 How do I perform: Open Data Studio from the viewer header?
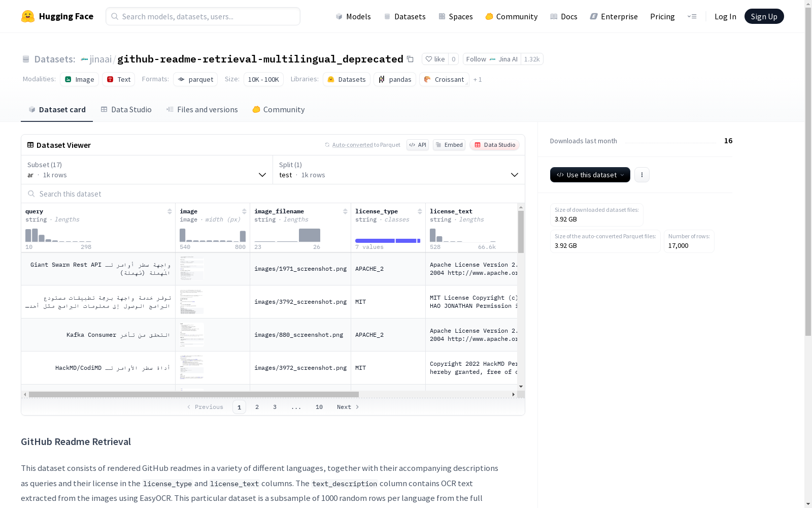coord(494,145)
